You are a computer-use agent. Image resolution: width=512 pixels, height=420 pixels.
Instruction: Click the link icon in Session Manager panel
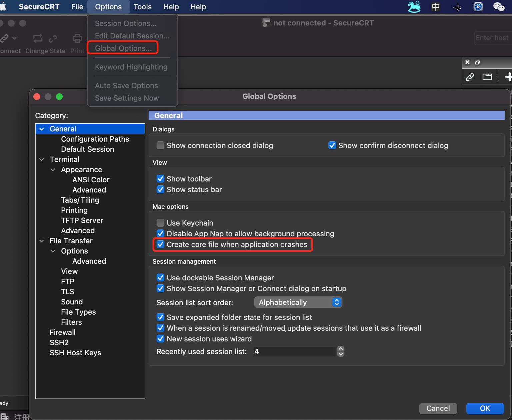point(470,77)
